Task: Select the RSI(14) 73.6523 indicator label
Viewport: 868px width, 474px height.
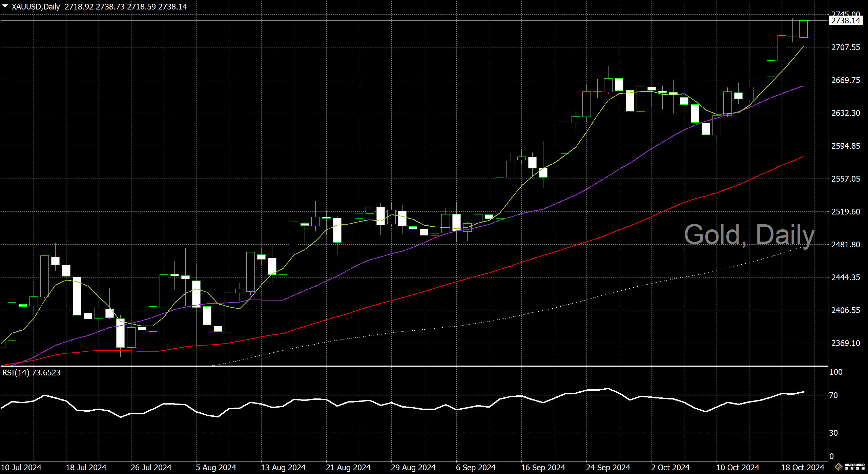Action: (31, 373)
